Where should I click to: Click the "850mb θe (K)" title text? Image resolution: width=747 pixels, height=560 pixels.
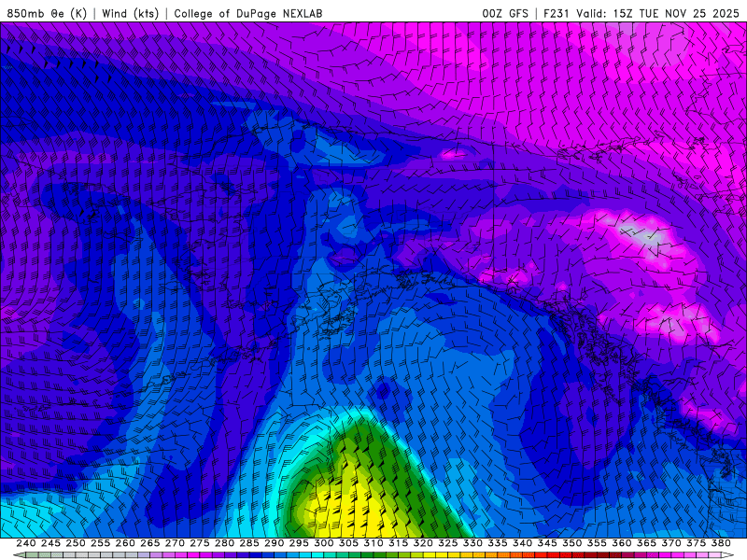47,13
